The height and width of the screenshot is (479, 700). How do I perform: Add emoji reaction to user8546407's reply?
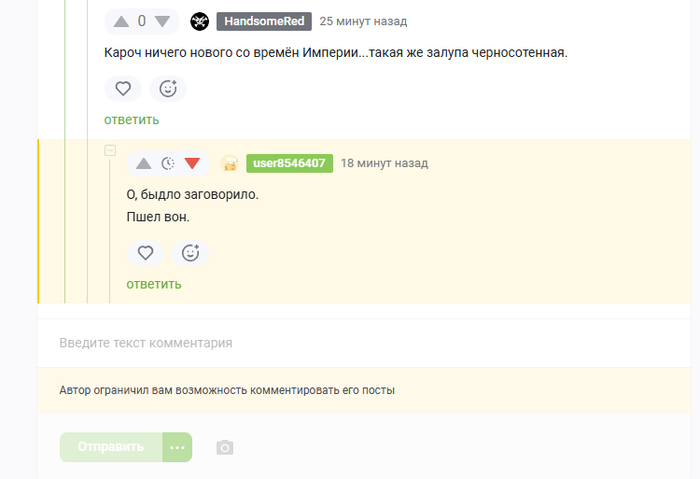point(190,253)
